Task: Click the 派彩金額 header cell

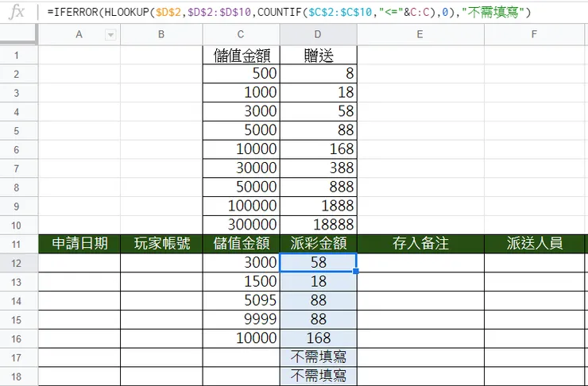Action: coord(319,244)
